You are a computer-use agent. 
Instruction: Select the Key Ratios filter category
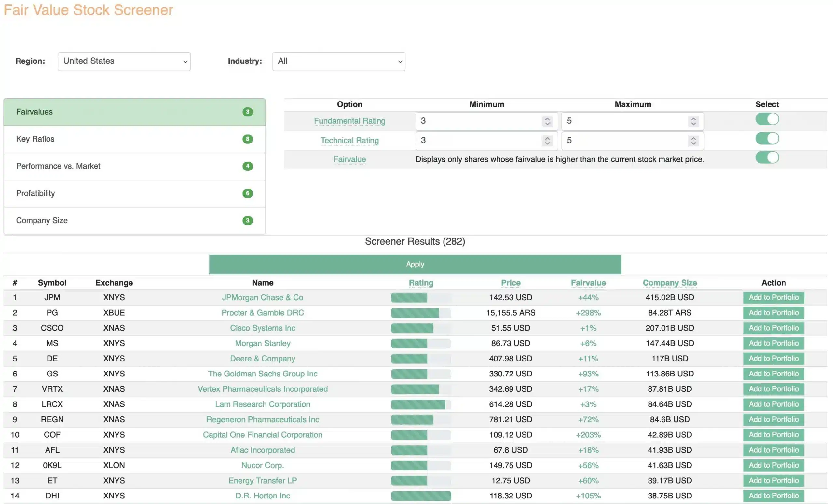click(135, 139)
